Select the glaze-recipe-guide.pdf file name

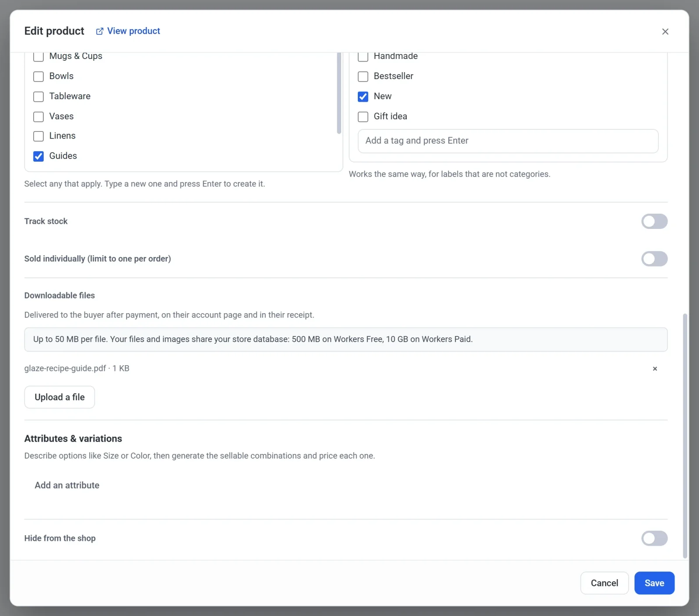point(65,368)
